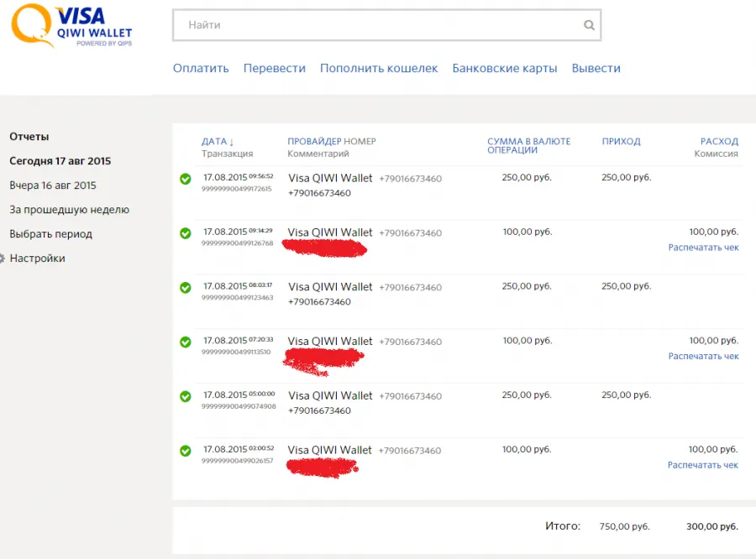756x559 pixels.
Task: Click ПРОВАЙДЕР column header
Action: [x=314, y=141]
